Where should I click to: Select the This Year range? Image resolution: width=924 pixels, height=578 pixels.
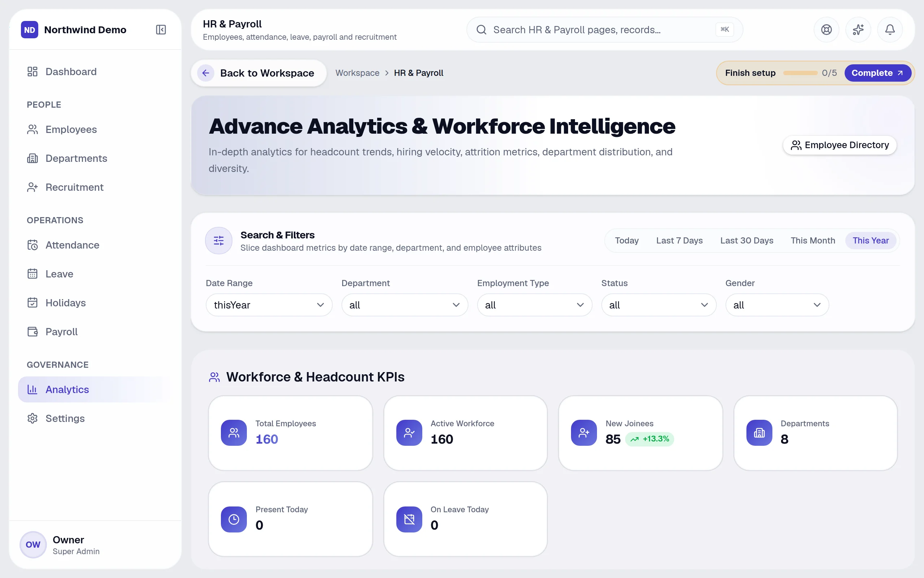point(871,241)
